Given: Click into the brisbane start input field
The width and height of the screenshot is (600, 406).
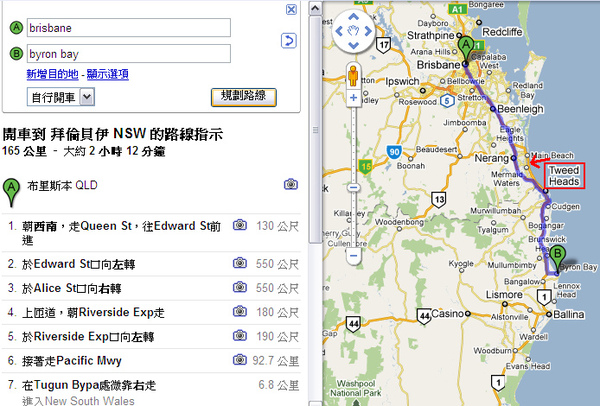Looking at the screenshot, I should point(129,28).
